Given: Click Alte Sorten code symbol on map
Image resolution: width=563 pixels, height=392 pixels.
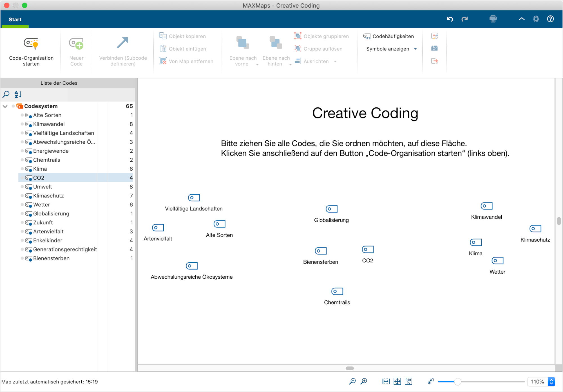Looking at the screenshot, I should tap(219, 224).
